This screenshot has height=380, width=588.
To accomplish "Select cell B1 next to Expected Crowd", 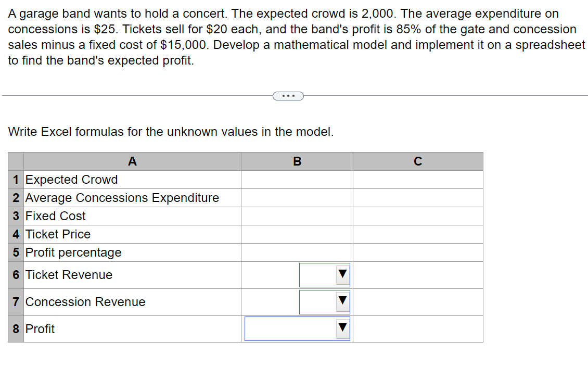I will tap(297, 180).
